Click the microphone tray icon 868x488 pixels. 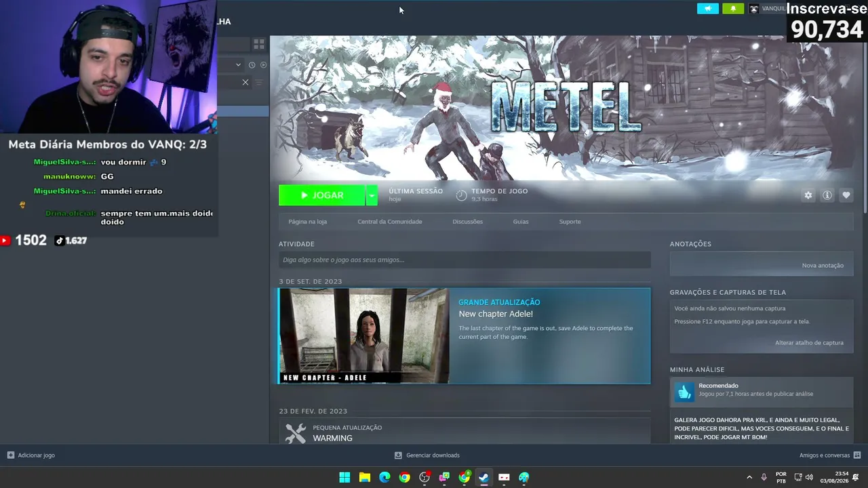coord(764,477)
